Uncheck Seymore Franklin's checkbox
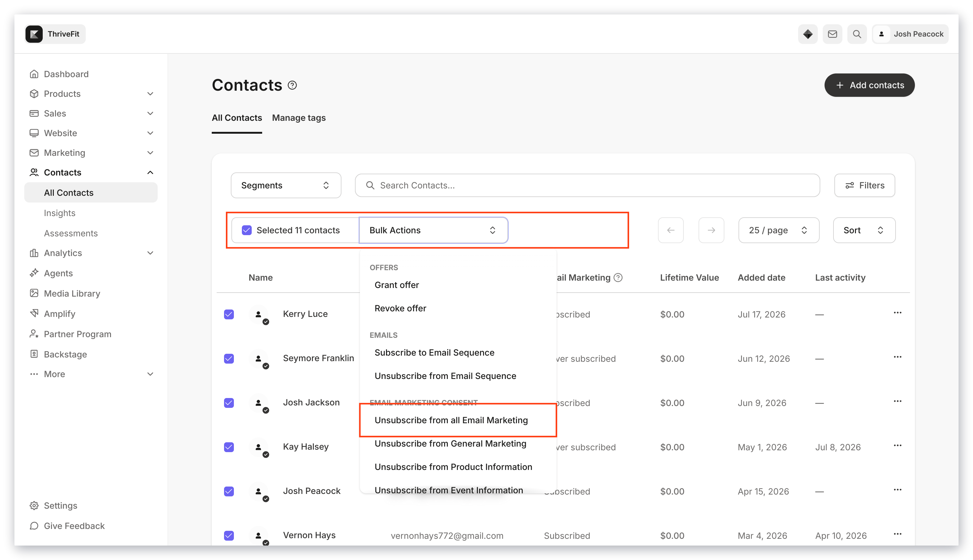The height and width of the screenshot is (560, 973). click(229, 358)
